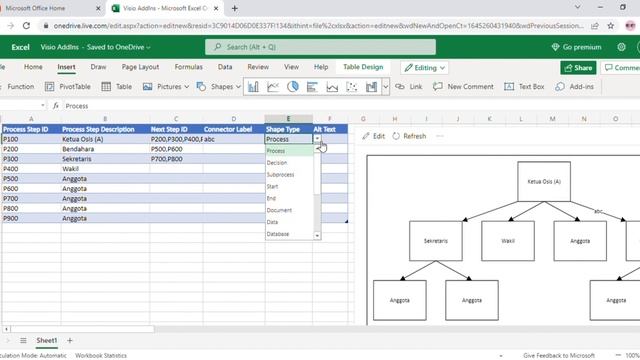Insert a line chart from ribbon
The image size is (640, 360).
coord(273,87)
